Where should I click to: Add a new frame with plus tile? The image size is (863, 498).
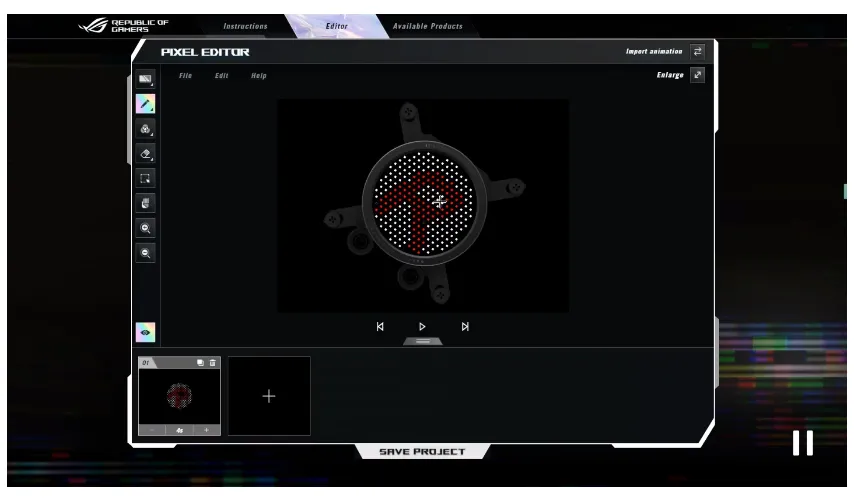[269, 396]
